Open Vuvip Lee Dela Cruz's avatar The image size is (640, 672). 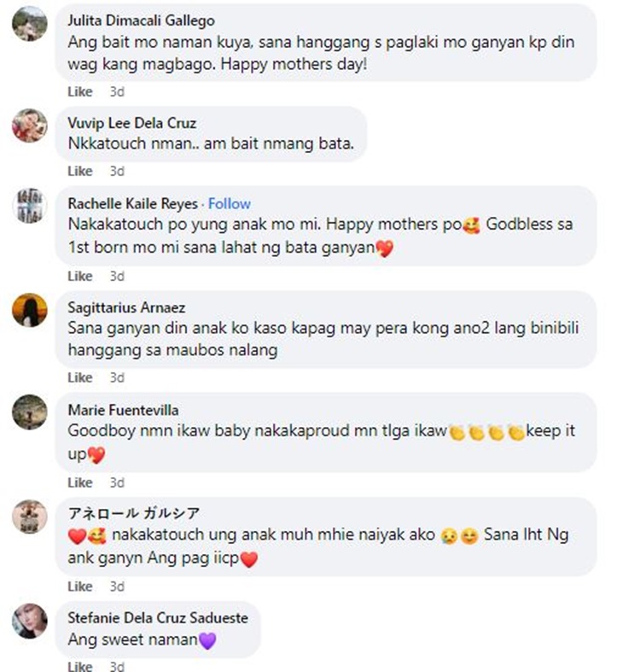coord(30,126)
